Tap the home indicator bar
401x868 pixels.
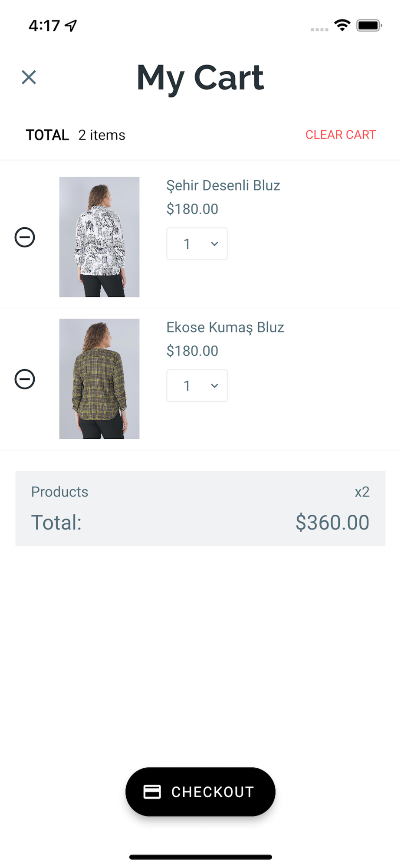(x=200, y=857)
